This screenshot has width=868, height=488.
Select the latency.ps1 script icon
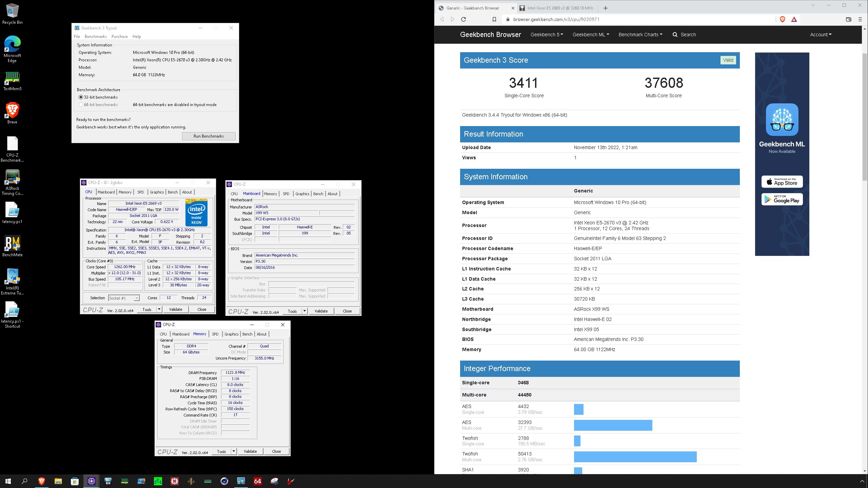point(12,213)
